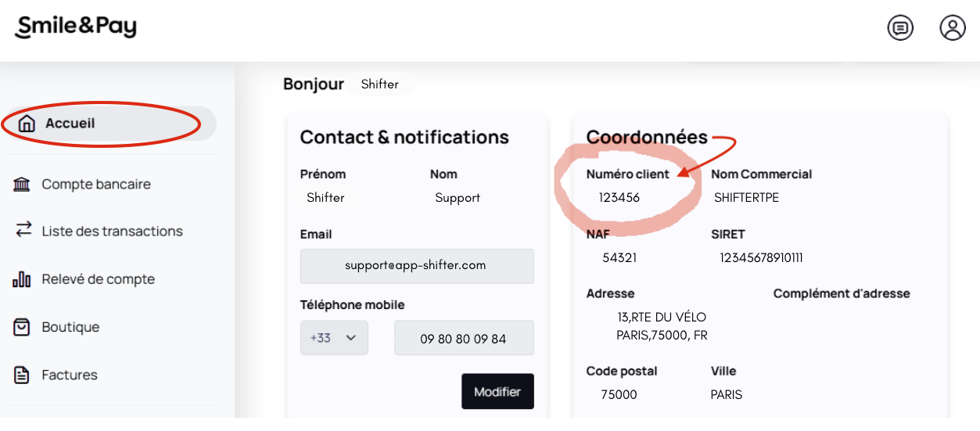980x431 pixels.
Task: Click the client number 123456
Action: point(619,198)
